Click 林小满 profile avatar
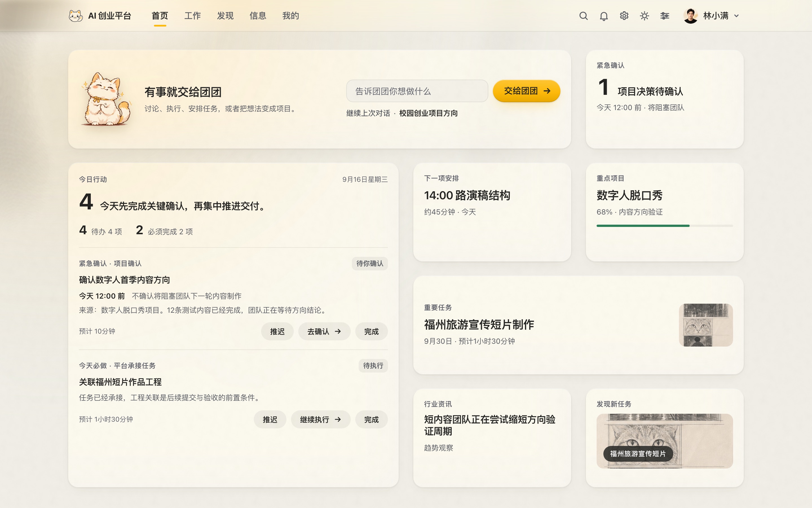 pos(690,16)
